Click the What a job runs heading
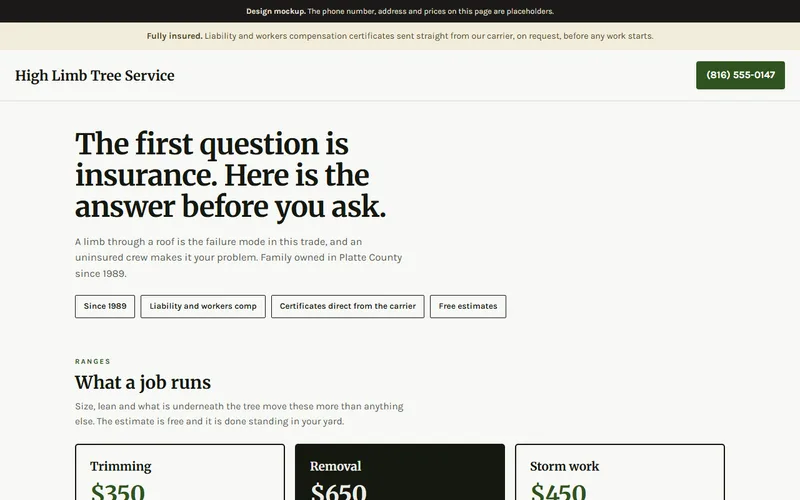Screen dimensions: 800x500 click(x=143, y=382)
